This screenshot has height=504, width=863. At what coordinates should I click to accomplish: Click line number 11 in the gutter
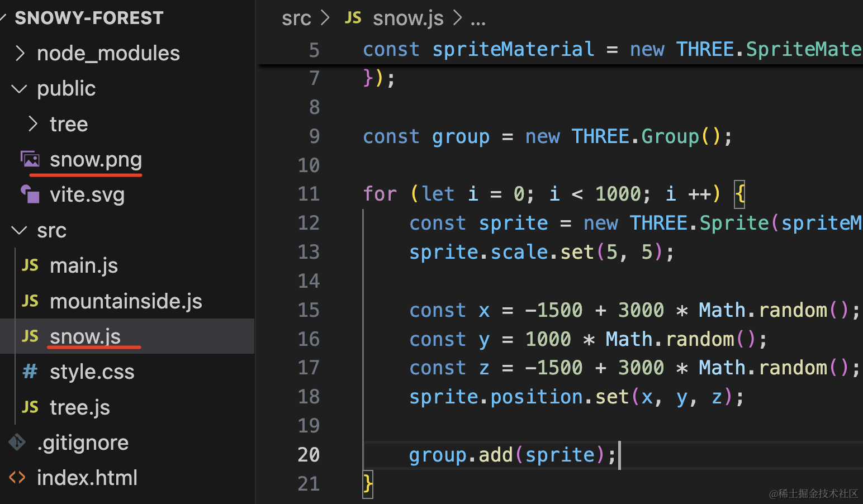309,194
